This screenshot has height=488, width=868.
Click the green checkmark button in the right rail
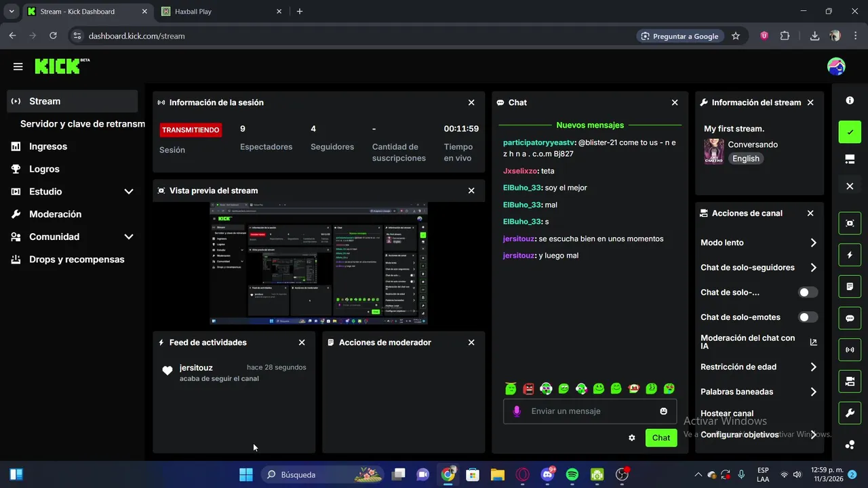click(x=850, y=131)
